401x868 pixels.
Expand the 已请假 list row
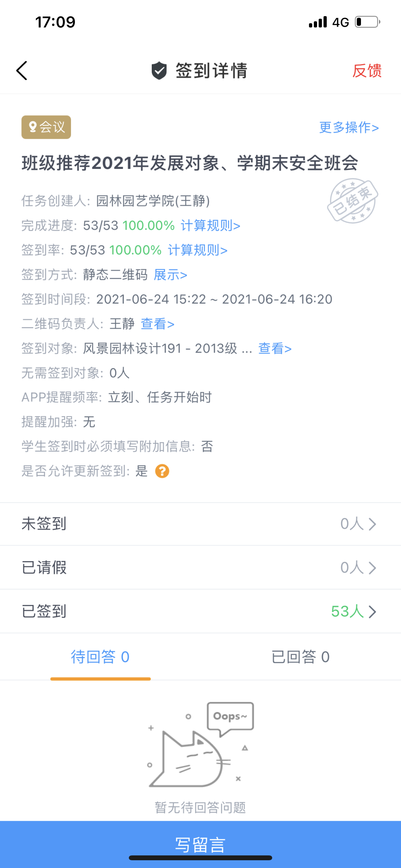[x=200, y=568]
